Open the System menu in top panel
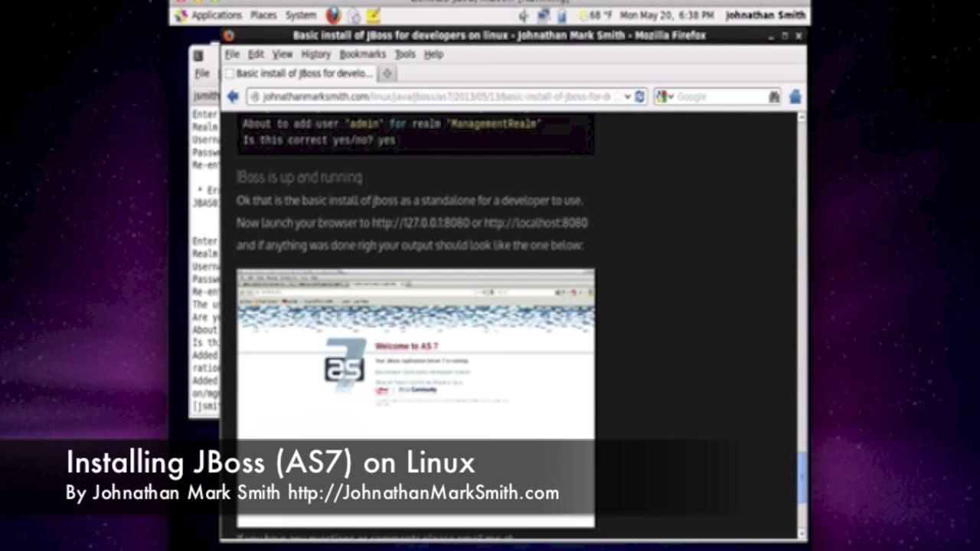 (x=301, y=15)
